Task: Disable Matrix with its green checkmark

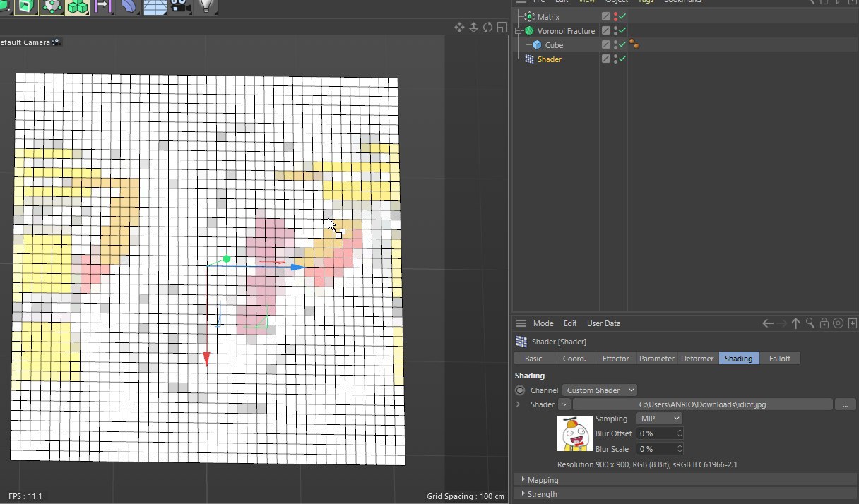Action: (x=622, y=16)
